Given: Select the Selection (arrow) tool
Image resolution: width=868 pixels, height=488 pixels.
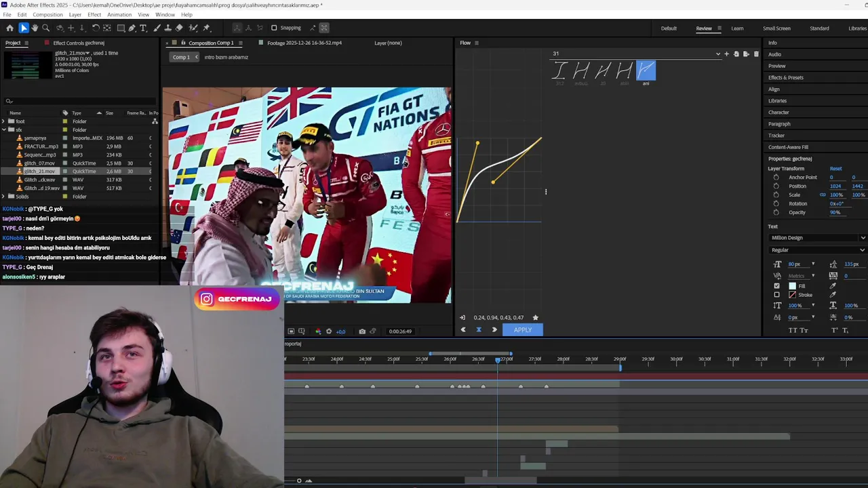Looking at the screenshot, I should point(24,28).
